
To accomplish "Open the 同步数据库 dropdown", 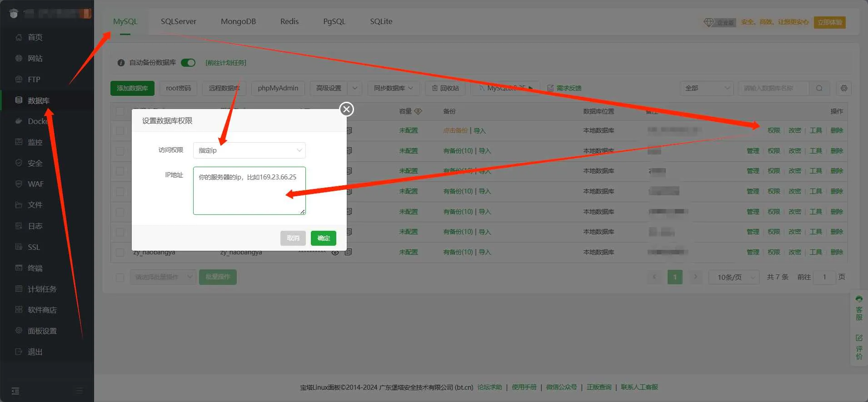I will pos(393,88).
